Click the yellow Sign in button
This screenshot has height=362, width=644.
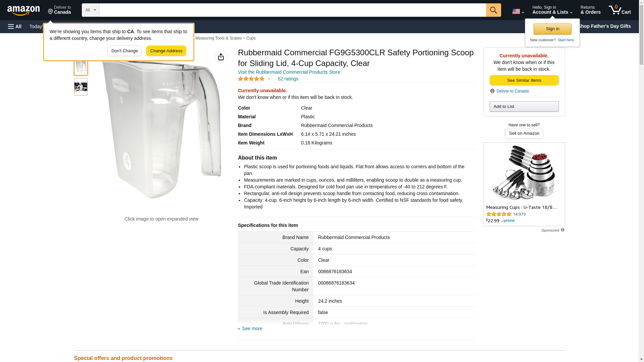click(552, 29)
